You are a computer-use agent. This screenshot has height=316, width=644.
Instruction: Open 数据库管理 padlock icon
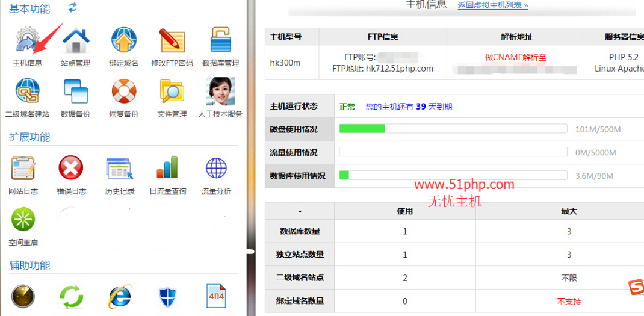(x=220, y=40)
